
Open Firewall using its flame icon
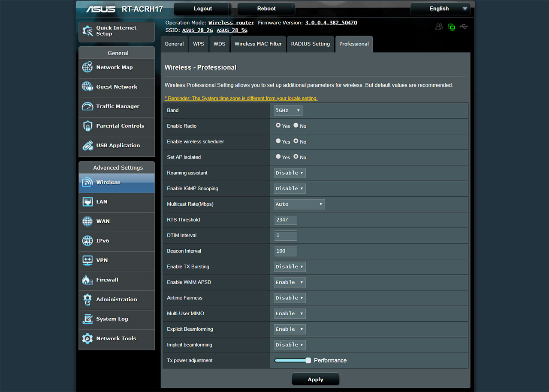(87, 280)
